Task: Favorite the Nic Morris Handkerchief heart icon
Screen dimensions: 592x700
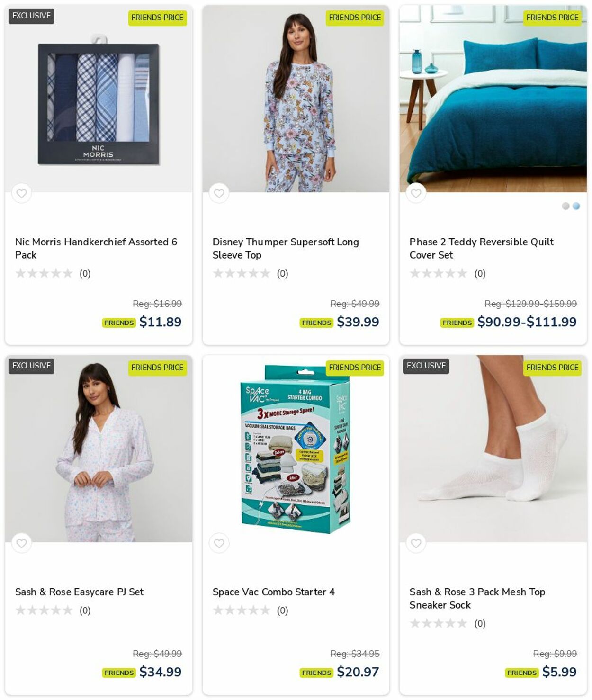Action: pos(21,193)
